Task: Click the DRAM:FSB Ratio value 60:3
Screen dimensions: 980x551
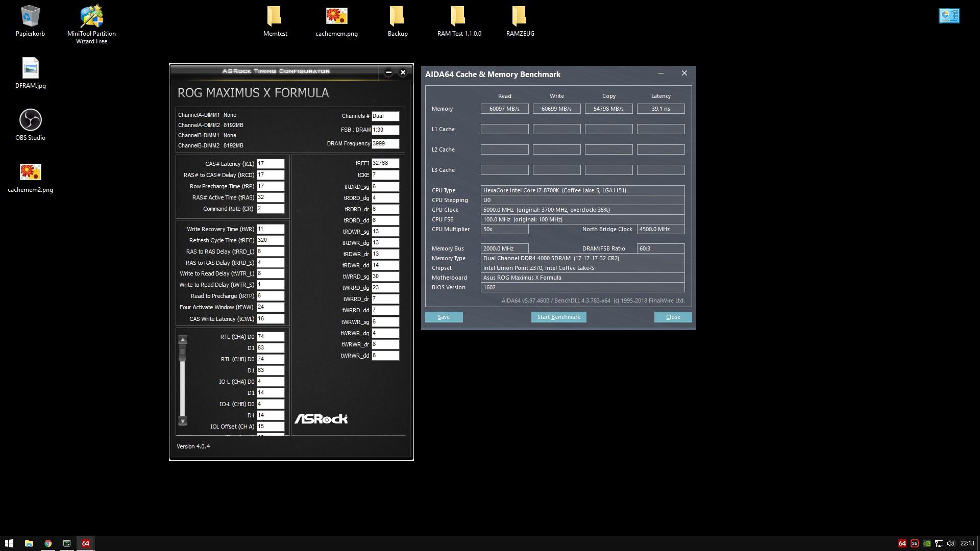Action: click(x=660, y=248)
